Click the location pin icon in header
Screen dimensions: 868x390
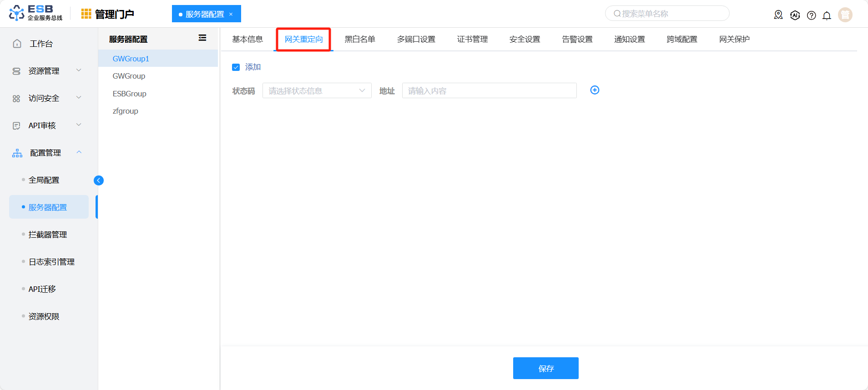[x=778, y=15]
